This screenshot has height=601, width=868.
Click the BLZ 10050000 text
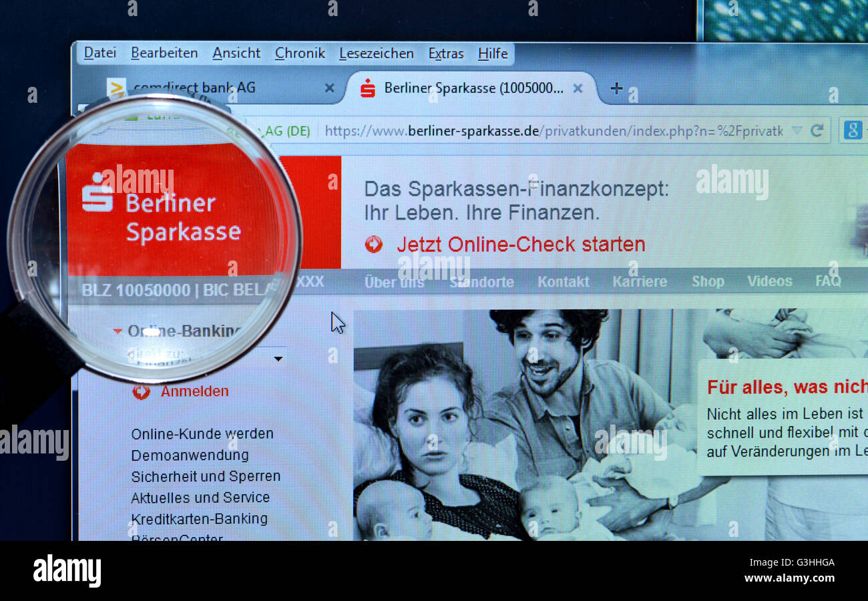tap(136, 290)
